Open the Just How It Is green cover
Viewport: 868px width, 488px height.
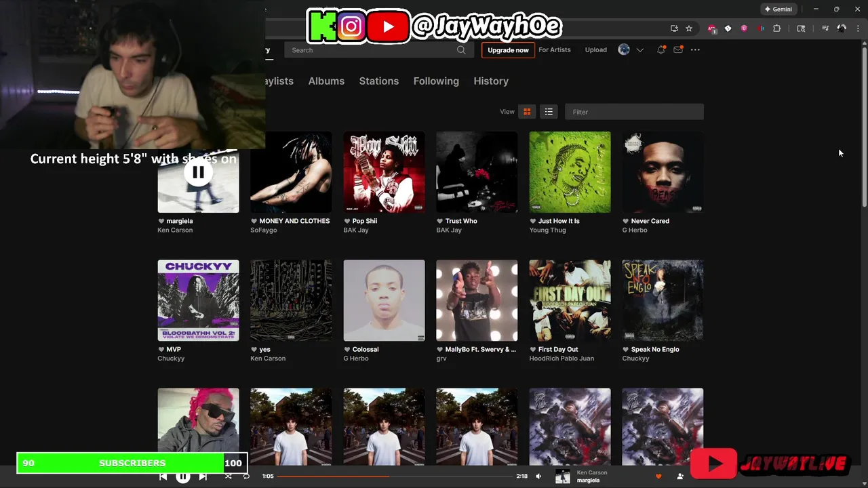(570, 172)
